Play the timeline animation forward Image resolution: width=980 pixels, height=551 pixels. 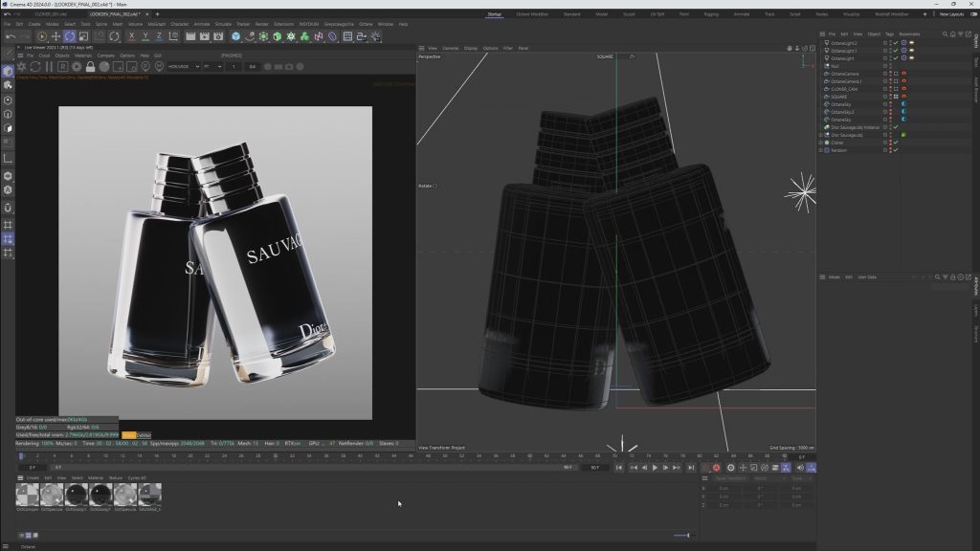(655, 468)
